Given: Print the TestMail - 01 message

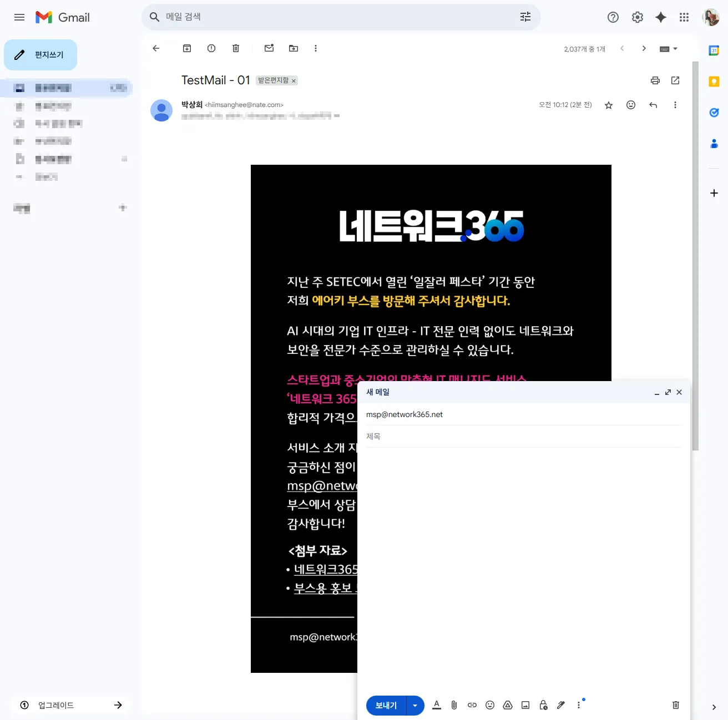Looking at the screenshot, I should 655,80.
